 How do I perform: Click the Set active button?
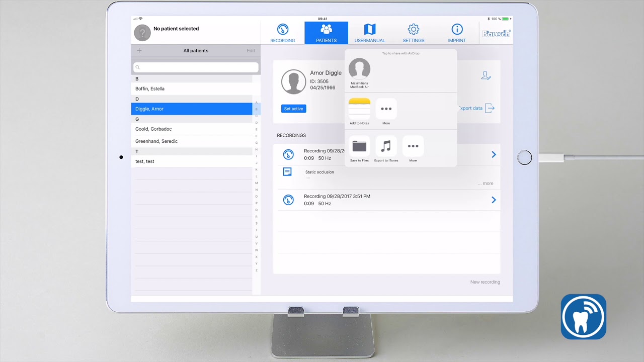pyautogui.click(x=293, y=109)
